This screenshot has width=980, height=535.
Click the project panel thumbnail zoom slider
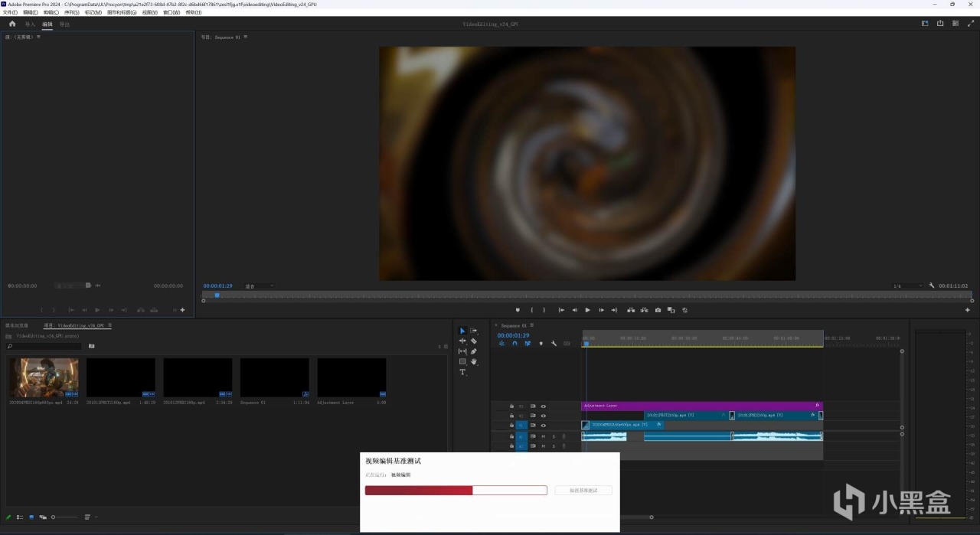point(54,517)
